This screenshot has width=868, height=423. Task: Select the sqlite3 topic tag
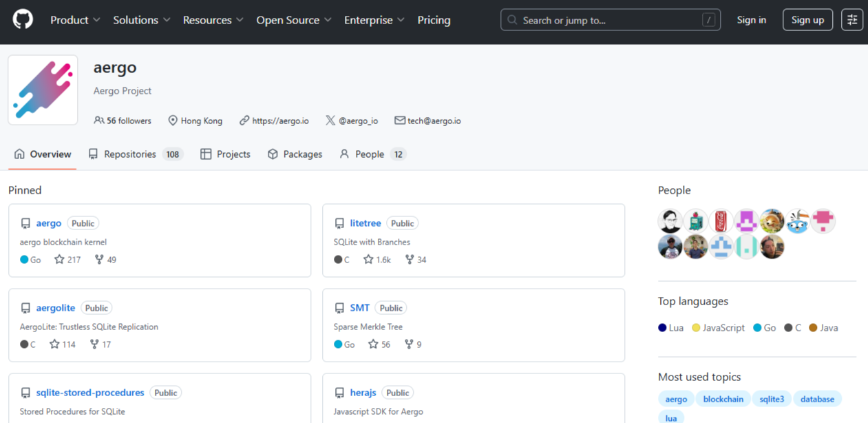[x=772, y=399]
